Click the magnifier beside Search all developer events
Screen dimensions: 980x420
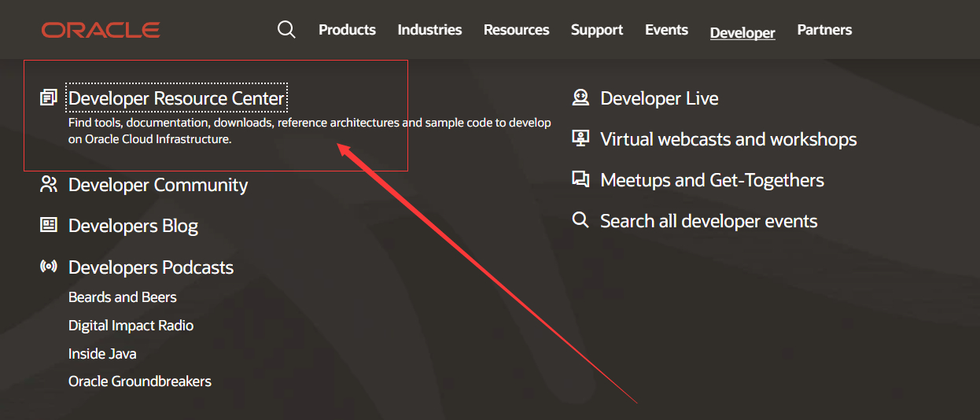click(580, 220)
